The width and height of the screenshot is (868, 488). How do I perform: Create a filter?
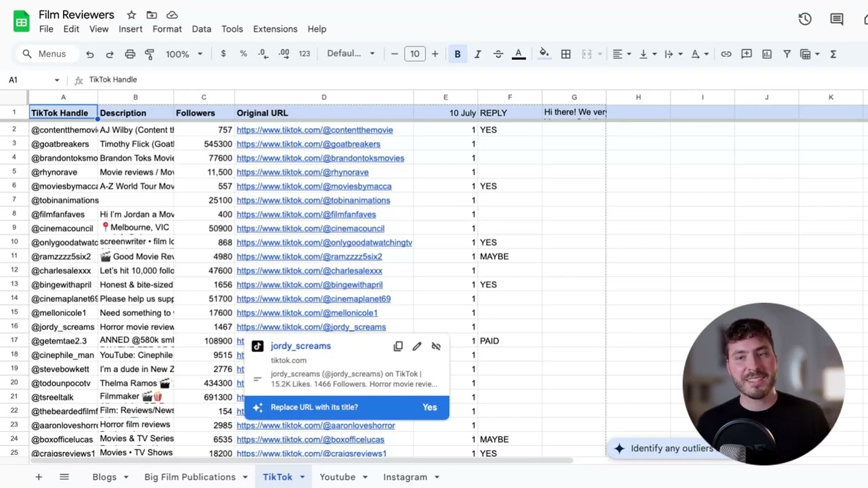click(787, 54)
